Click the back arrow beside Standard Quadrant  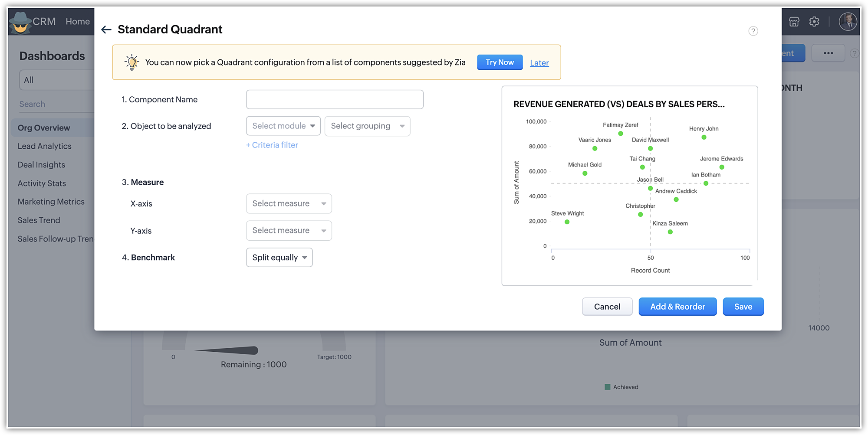point(106,29)
